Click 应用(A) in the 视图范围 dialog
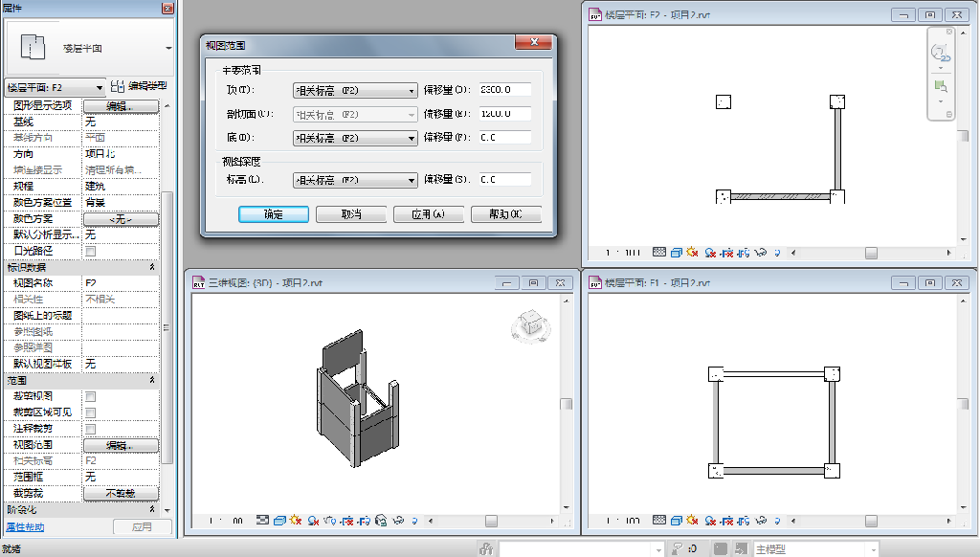The height and width of the screenshot is (557, 980). [429, 214]
